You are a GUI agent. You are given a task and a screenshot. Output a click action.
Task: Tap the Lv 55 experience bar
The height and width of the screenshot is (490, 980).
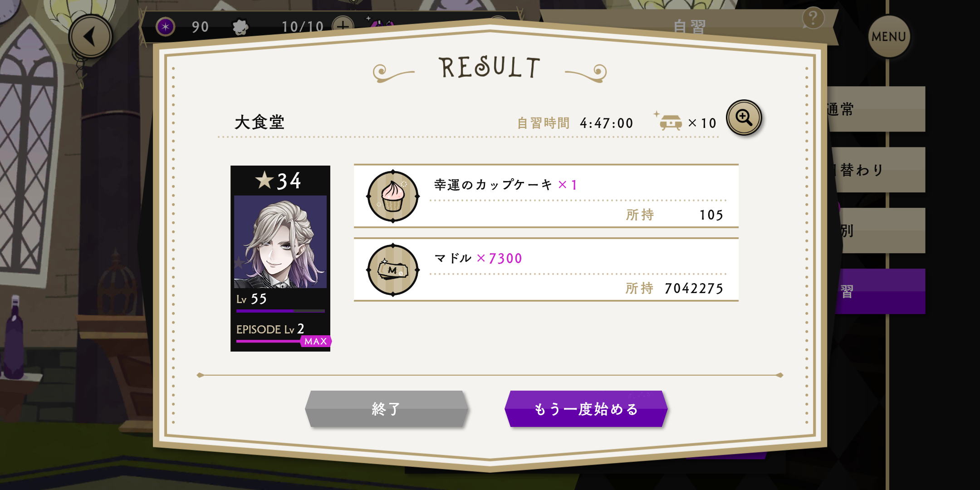[x=280, y=311]
